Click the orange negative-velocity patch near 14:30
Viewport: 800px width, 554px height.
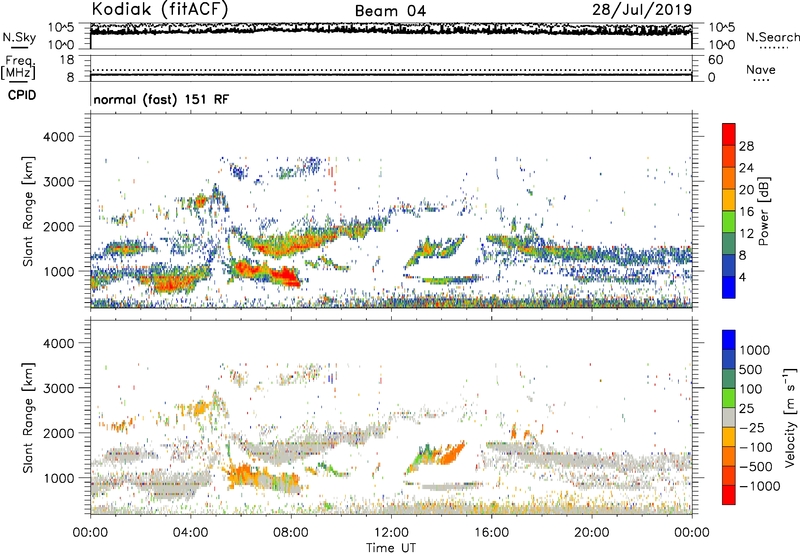pyautogui.click(x=452, y=454)
